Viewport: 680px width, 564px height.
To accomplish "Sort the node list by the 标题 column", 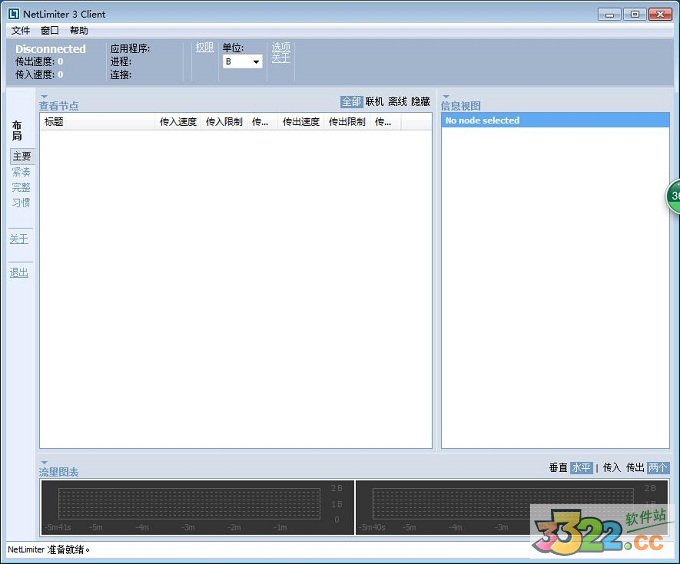I will click(98, 122).
